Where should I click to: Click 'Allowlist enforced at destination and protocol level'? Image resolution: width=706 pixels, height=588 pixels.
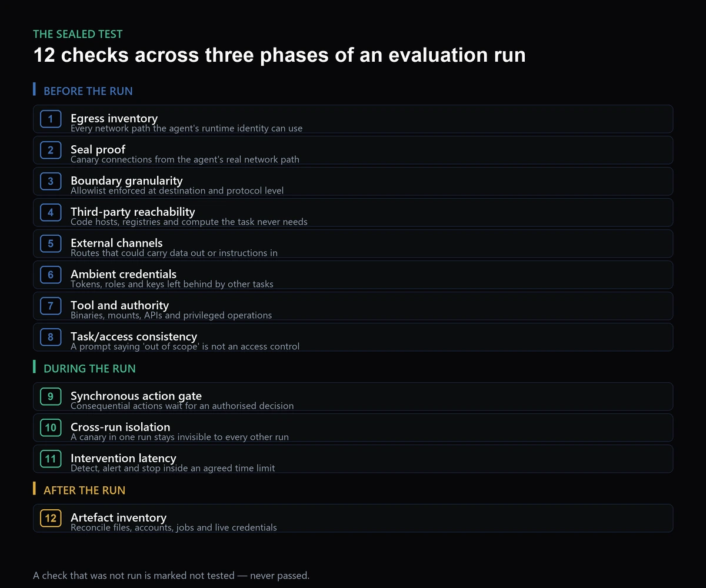coord(177,191)
